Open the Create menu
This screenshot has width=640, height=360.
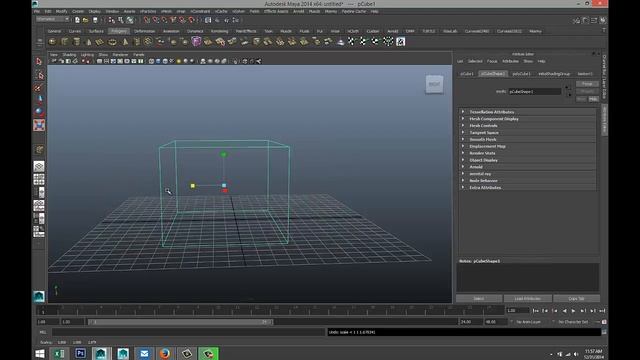click(x=78, y=11)
